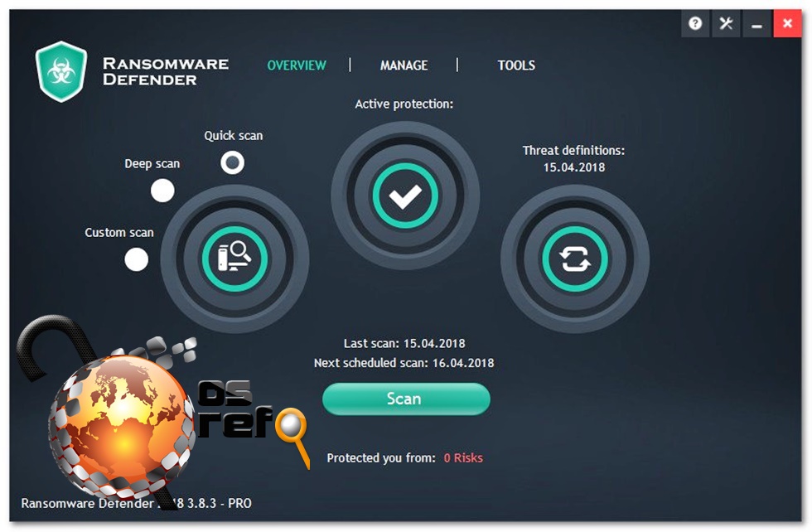Screen dimensions: 812x532
Task: Open the wrench settings icon
Action: (x=726, y=23)
